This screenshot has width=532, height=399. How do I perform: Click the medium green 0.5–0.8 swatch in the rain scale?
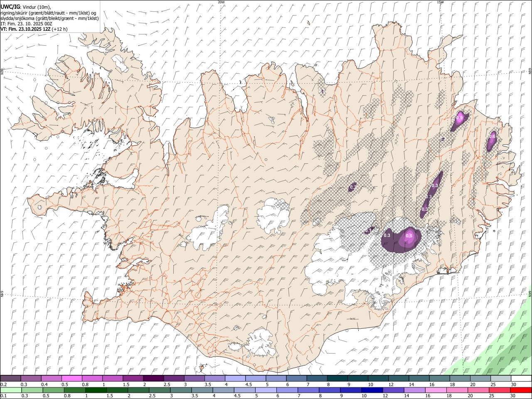(54, 390)
